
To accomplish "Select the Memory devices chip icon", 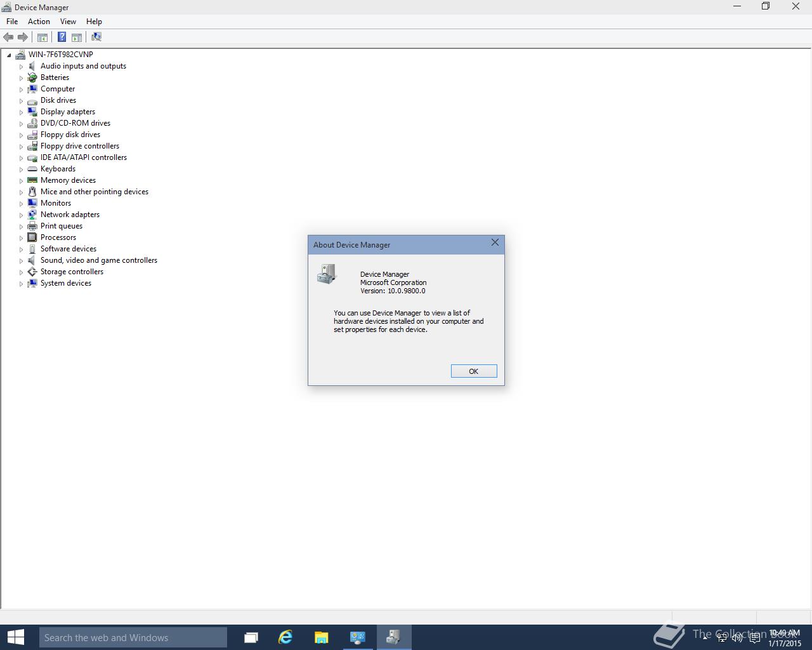I will [x=32, y=180].
